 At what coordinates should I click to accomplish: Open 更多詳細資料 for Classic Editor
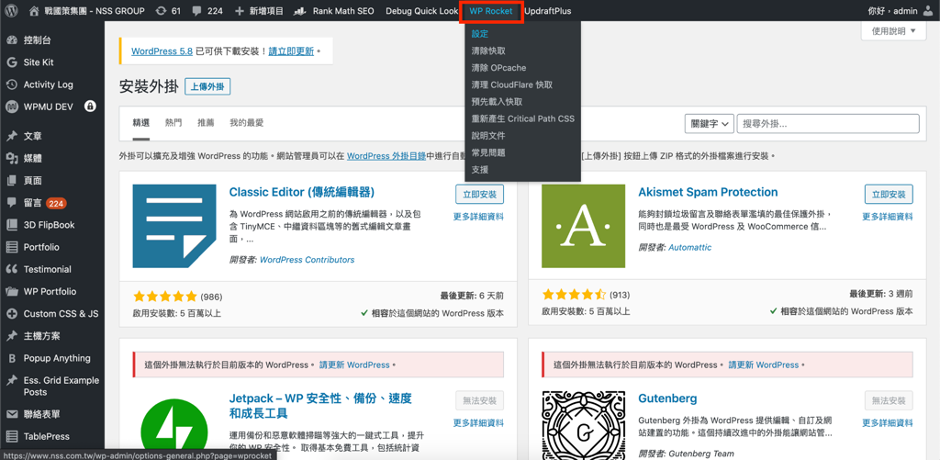point(478,217)
